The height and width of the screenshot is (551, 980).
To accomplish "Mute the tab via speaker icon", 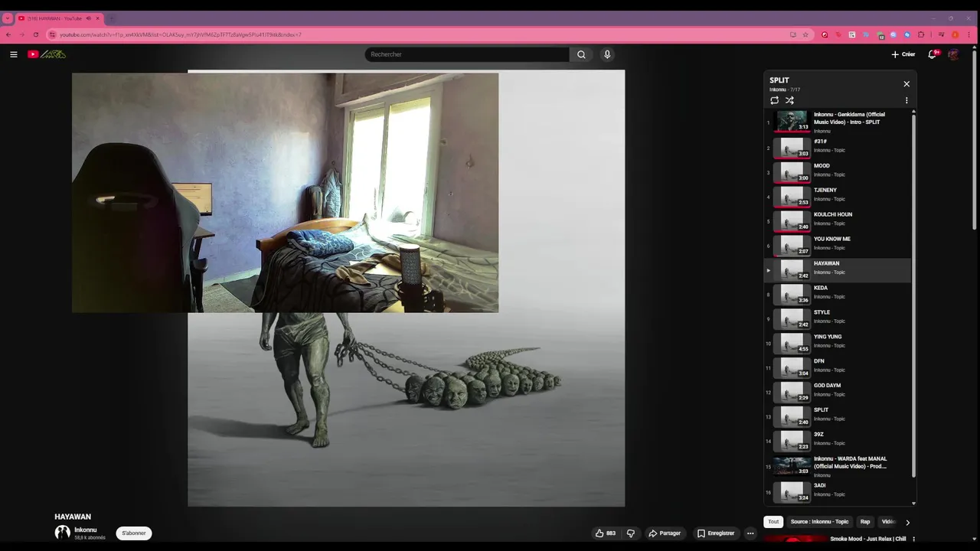I will (88, 18).
